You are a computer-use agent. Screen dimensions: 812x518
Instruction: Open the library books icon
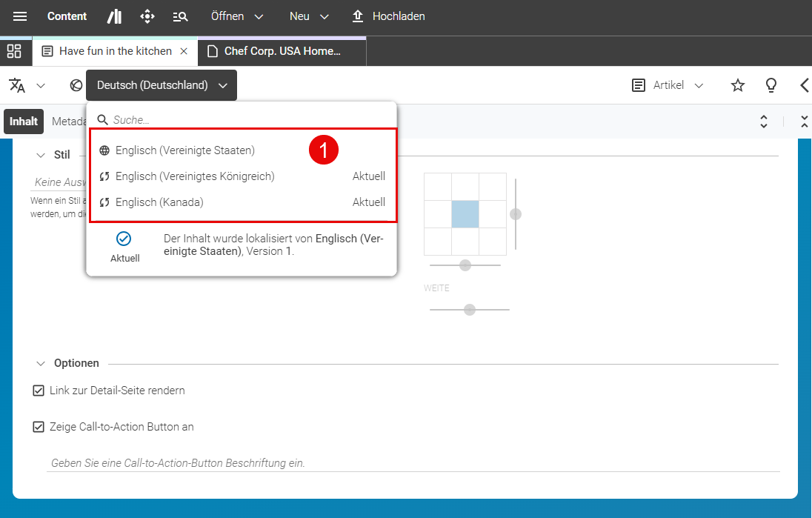point(114,16)
